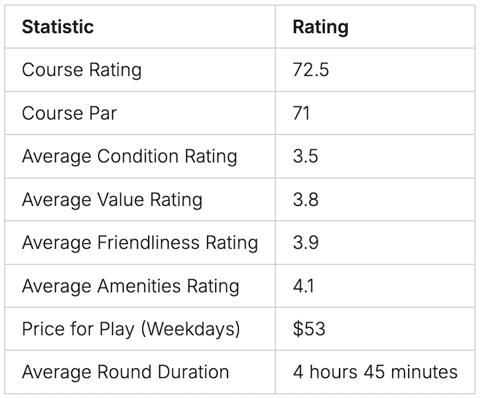Click the 72.5 course rating value
Image resolution: width=480 pixels, height=398 pixels.
coord(311,70)
